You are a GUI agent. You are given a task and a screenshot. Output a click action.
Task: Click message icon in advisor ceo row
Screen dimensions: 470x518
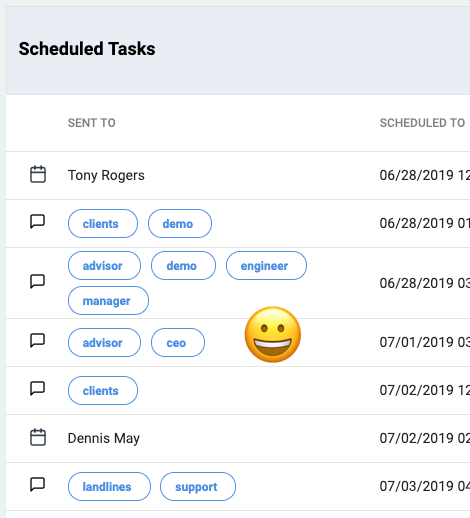[38, 341]
